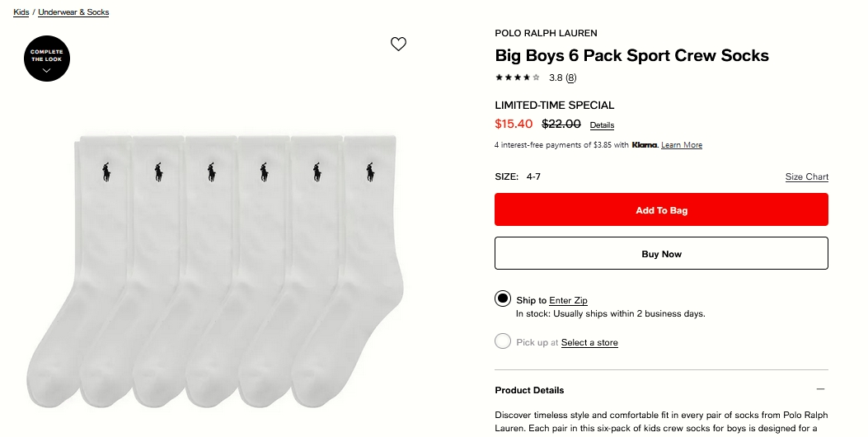
Task: Collapse Product Details with minus icon
Action: [x=820, y=389]
